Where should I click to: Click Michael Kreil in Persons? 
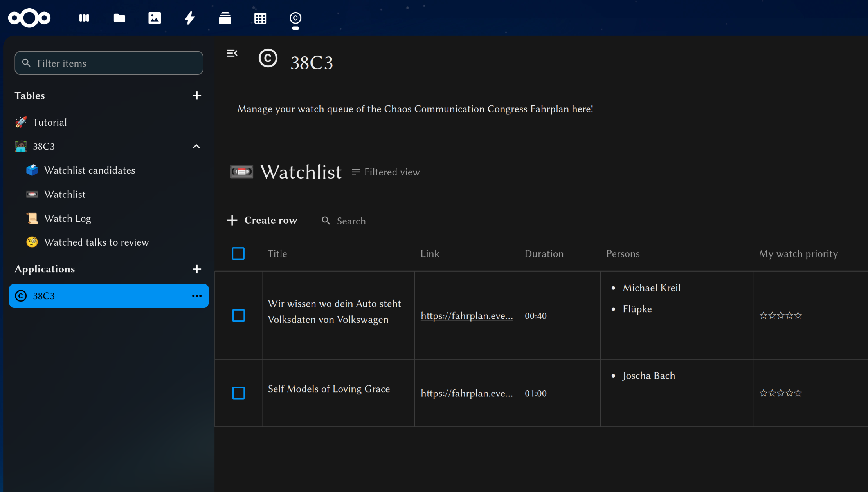point(652,288)
